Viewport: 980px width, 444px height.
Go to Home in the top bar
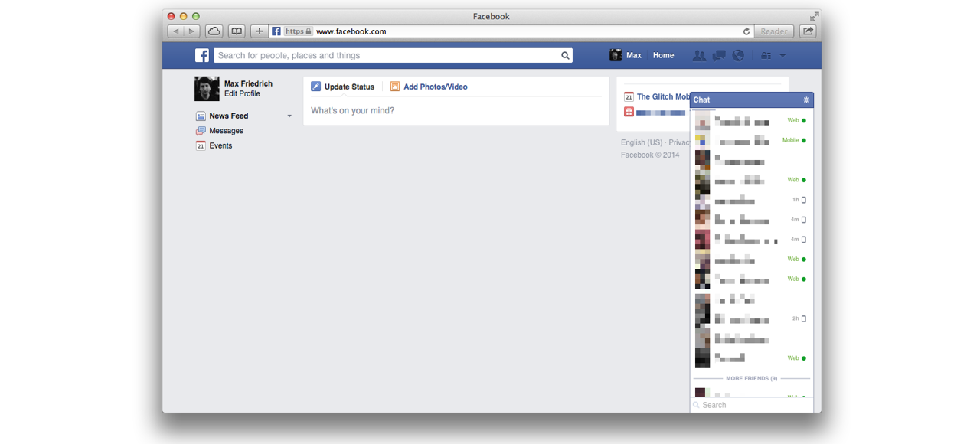click(663, 55)
